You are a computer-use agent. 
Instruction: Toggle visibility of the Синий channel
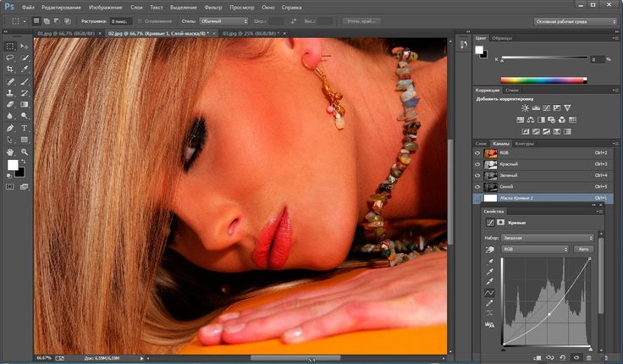click(x=479, y=186)
